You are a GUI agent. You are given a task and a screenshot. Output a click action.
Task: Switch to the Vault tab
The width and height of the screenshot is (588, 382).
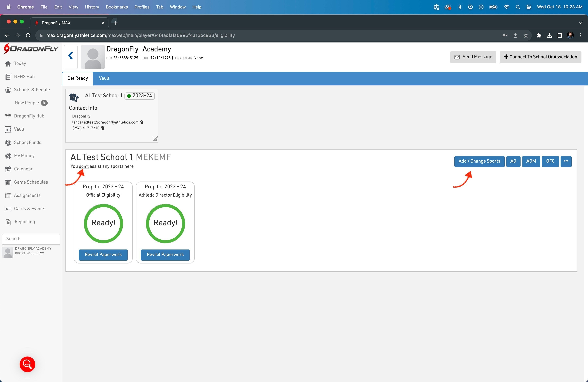coord(104,78)
